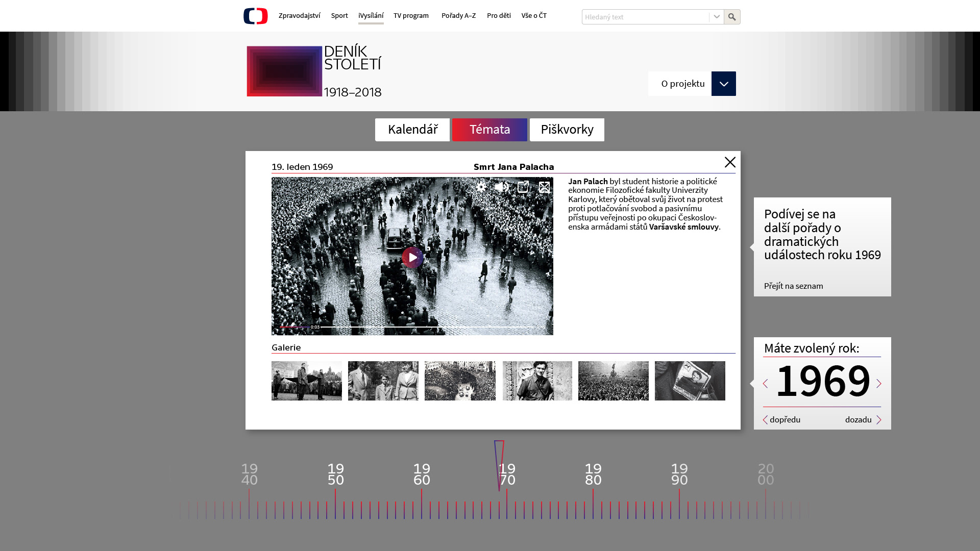Switch to the Kalendář tab
This screenshot has width=980, height=551.
click(412, 130)
